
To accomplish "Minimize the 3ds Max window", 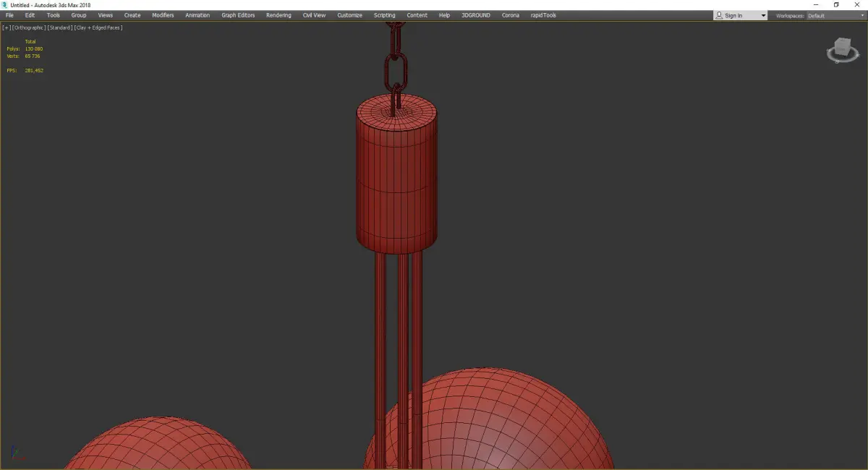I will point(816,5).
